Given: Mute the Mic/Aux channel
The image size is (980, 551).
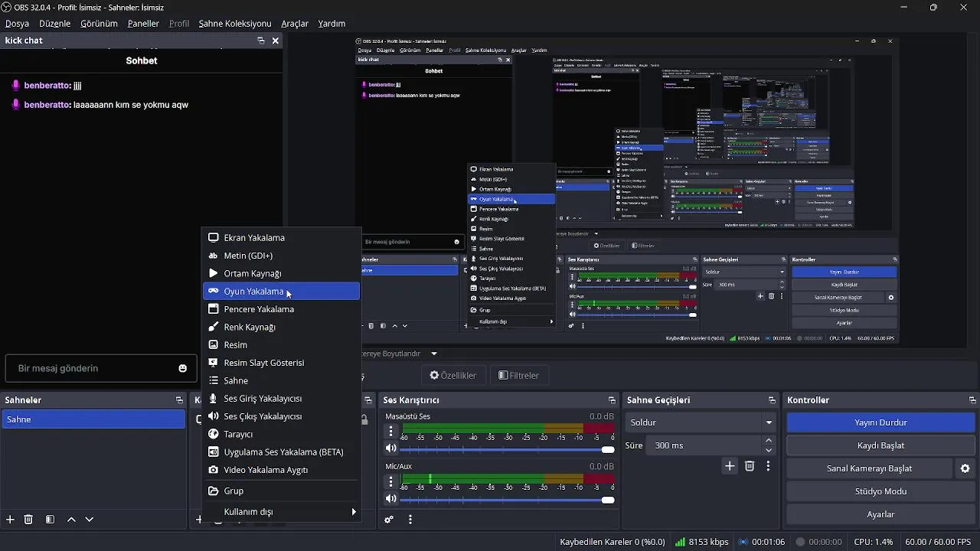Looking at the screenshot, I should [x=391, y=499].
